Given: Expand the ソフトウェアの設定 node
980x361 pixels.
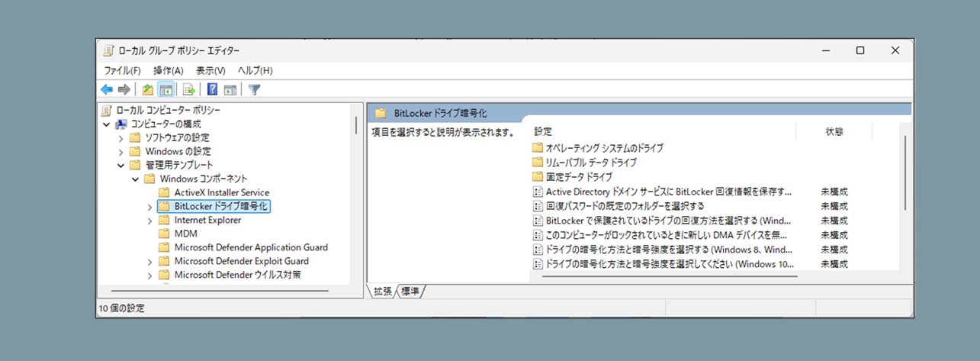Looking at the screenshot, I should 120,137.
